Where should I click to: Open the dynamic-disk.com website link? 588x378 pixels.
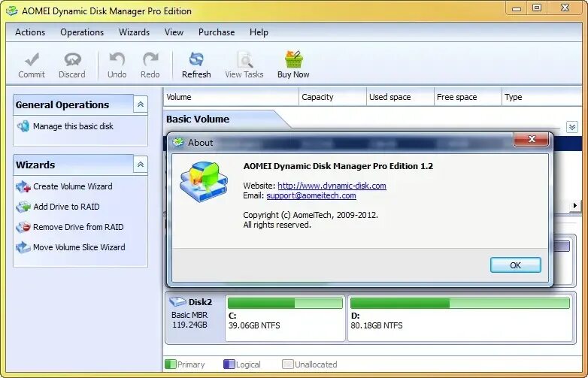(x=332, y=186)
